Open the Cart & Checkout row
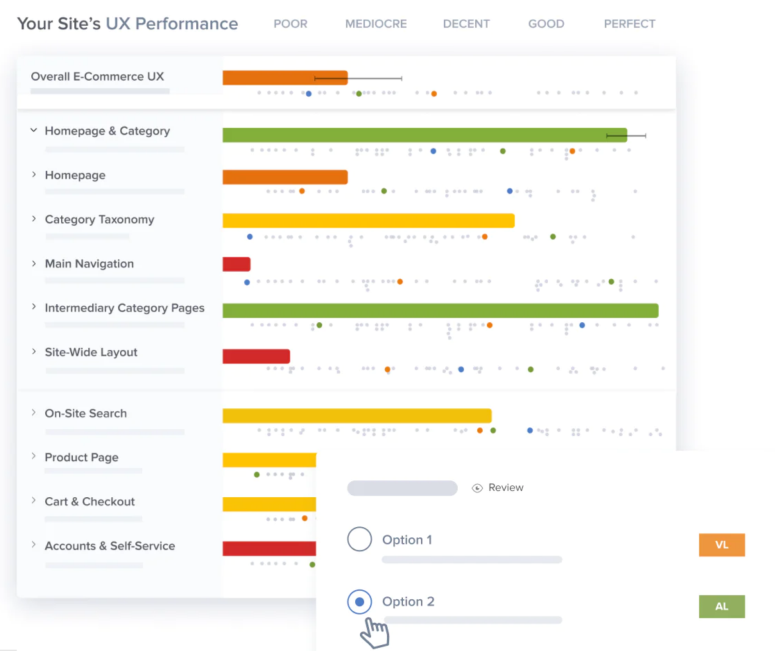The width and height of the screenshot is (775, 651). coord(89,502)
